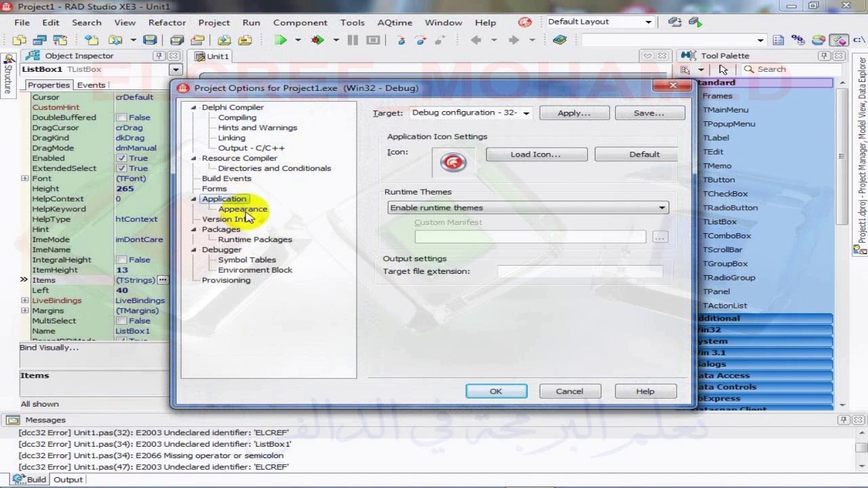
Task: Click the View Unit toolbar icon
Action: point(20,40)
